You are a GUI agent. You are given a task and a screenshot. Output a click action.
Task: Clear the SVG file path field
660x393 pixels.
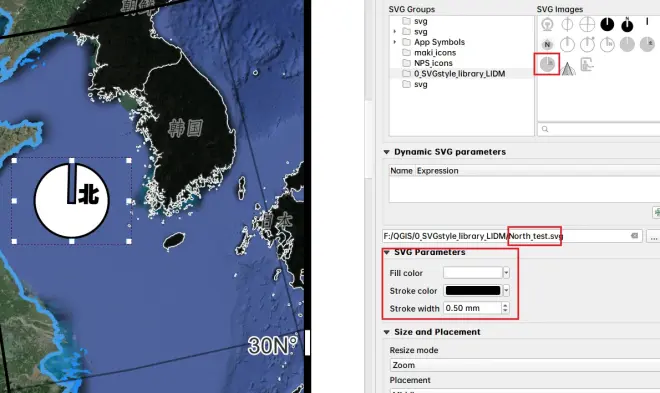point(634,236)
